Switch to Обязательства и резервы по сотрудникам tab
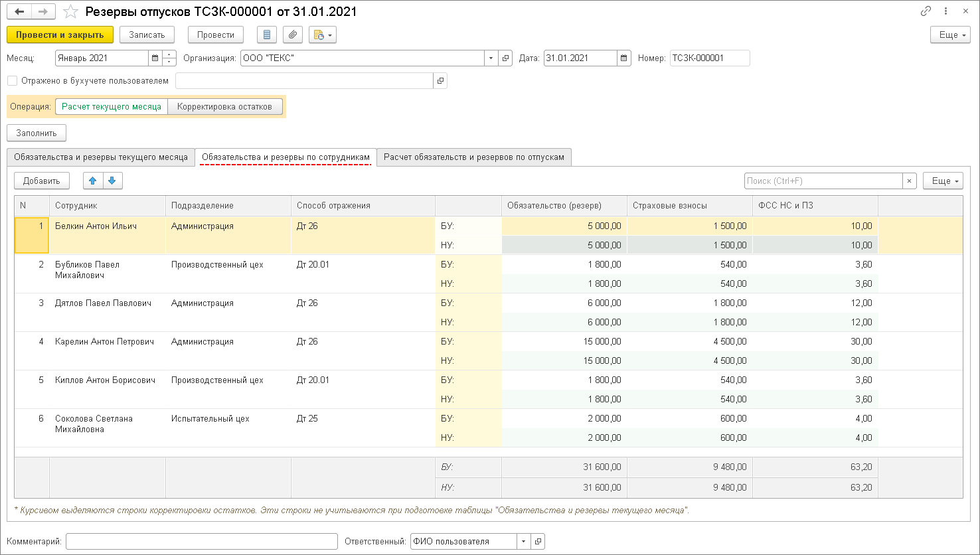Image resolution: width=980 pixels, height=555 pixels. pos(286,157)
